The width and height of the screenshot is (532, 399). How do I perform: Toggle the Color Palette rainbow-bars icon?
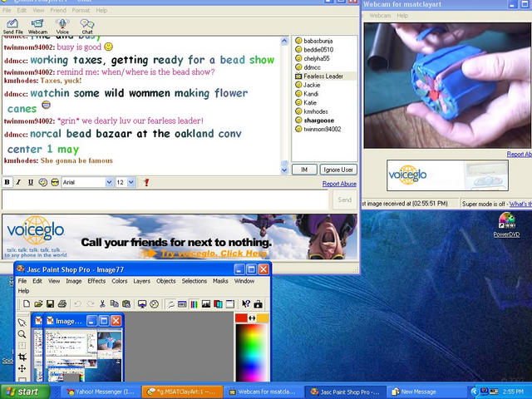point(194,304)
